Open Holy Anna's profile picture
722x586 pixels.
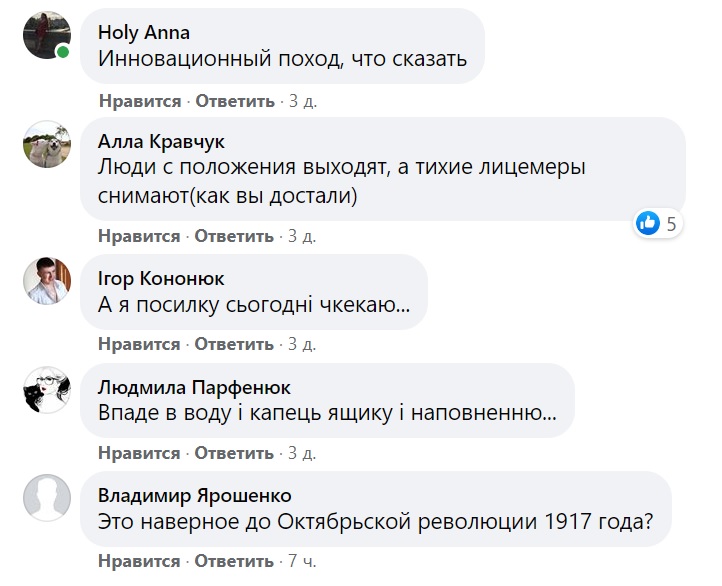pyautogui.click(x=47, y=36)
